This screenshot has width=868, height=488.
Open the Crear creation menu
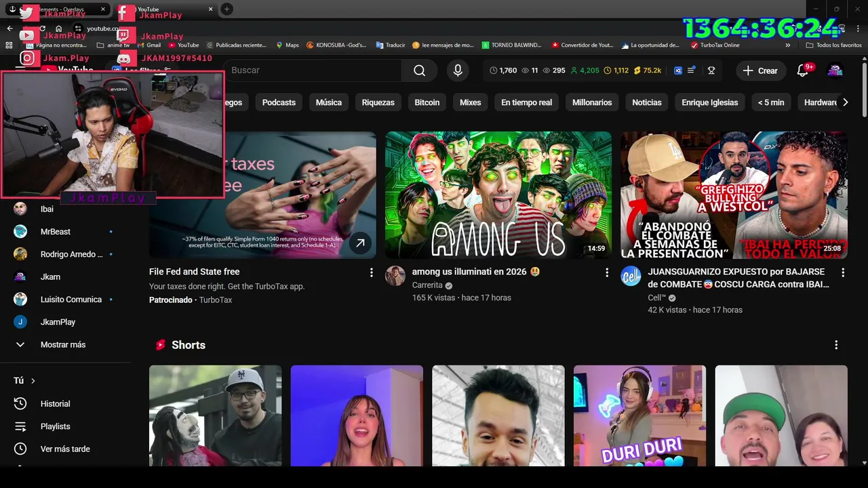pos(760,70)
